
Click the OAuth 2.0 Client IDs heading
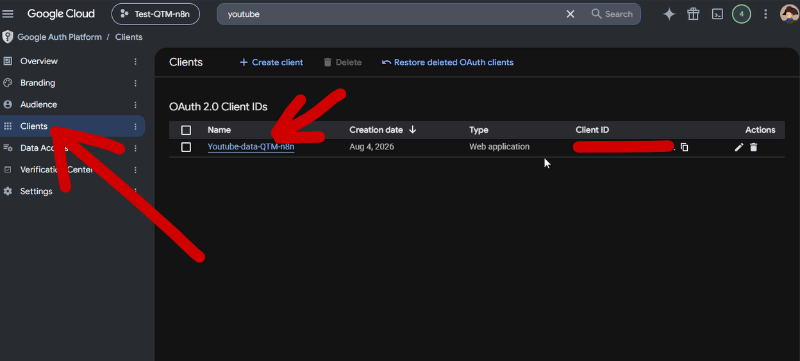point(218,107)
